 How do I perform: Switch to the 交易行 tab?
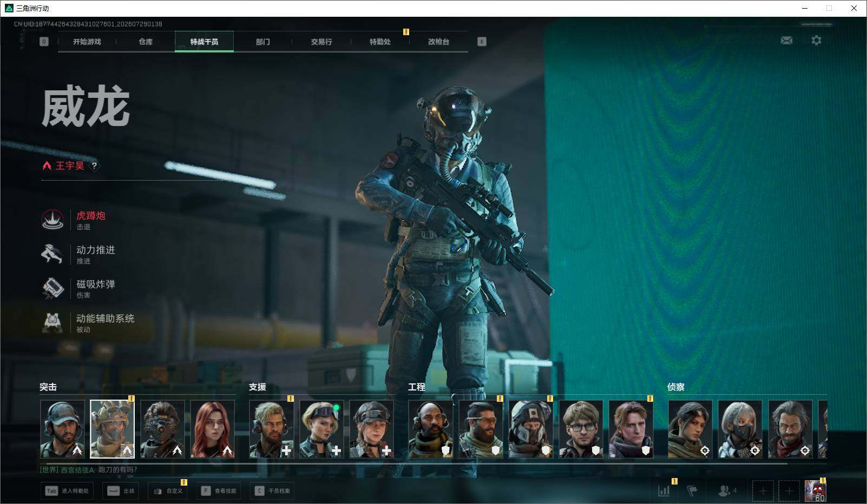[x=321, y=42]
